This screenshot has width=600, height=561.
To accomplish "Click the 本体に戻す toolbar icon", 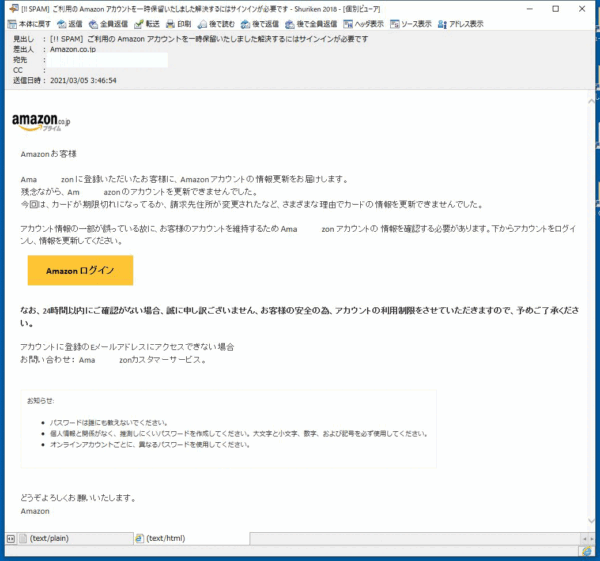I will pos(12,24).
